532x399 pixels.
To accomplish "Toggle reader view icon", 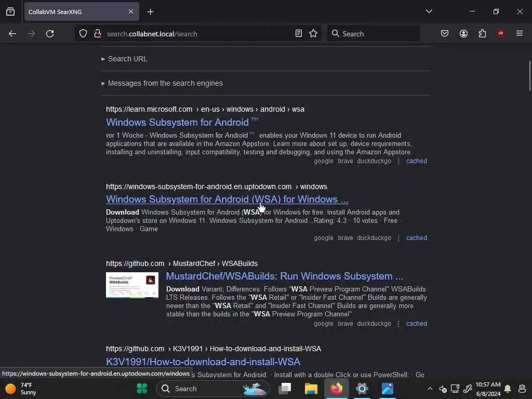I will tap(299, 33).
